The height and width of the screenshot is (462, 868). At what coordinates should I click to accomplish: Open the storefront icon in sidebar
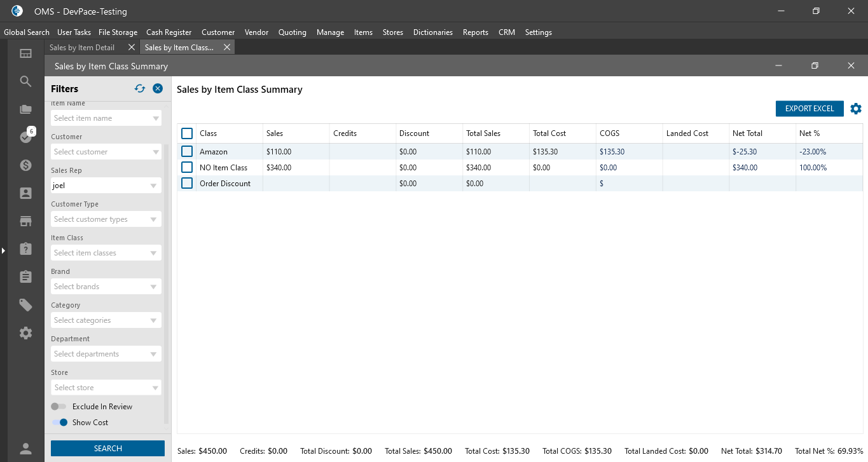coord(25,221)
